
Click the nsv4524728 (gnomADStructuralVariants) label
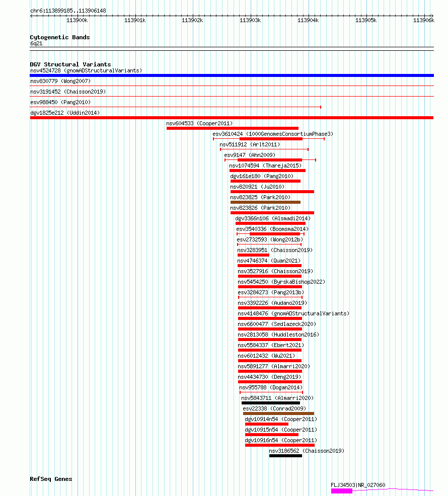(86, 70)
